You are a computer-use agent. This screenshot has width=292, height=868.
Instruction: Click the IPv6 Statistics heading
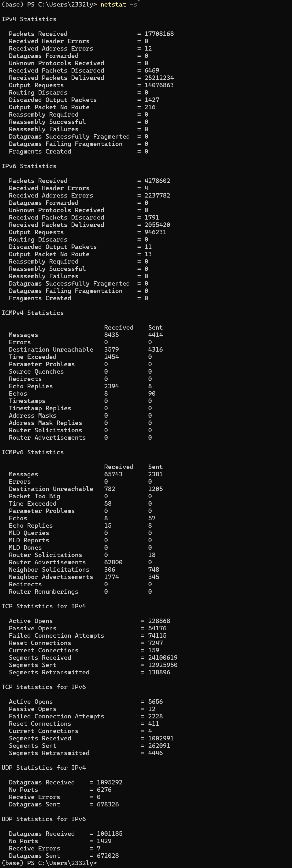pyautogui.click(x=29, y=166)
